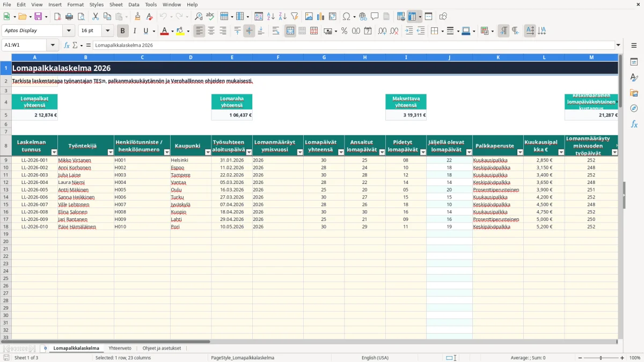This screenshot has width=644, height=362.
Task: Click the Print icon
Action: (69, 17)
